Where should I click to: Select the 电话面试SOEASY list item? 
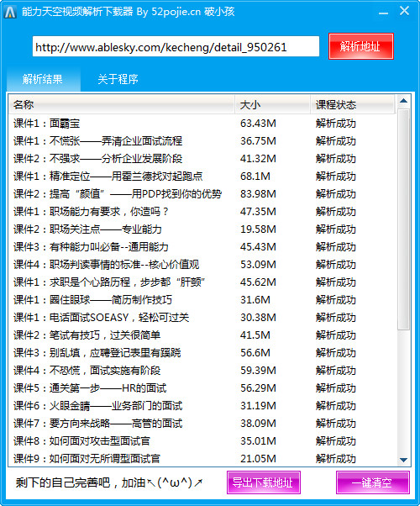tap(202, 318)
